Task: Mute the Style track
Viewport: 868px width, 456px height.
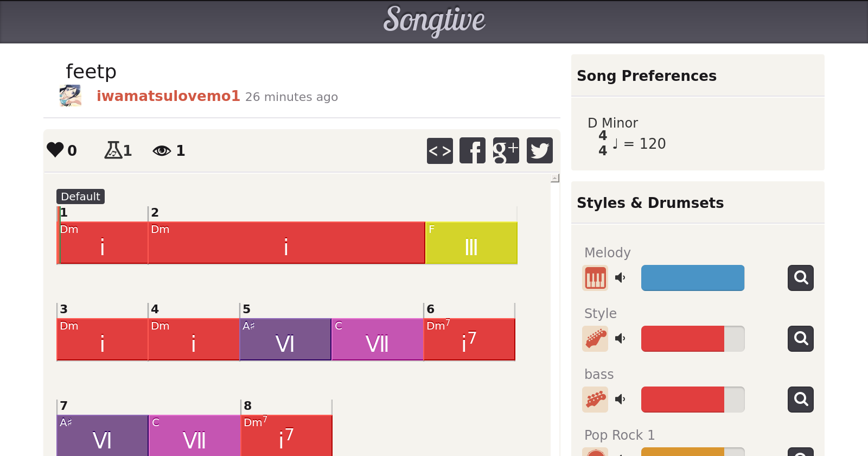Action: [x=620, y=339]
